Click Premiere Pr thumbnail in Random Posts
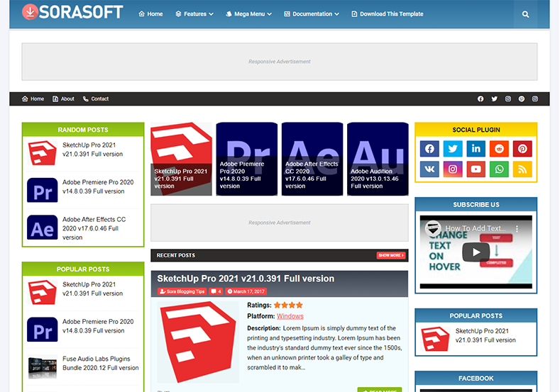The height and width of the screenshot is (392, 560). point(42,190)
